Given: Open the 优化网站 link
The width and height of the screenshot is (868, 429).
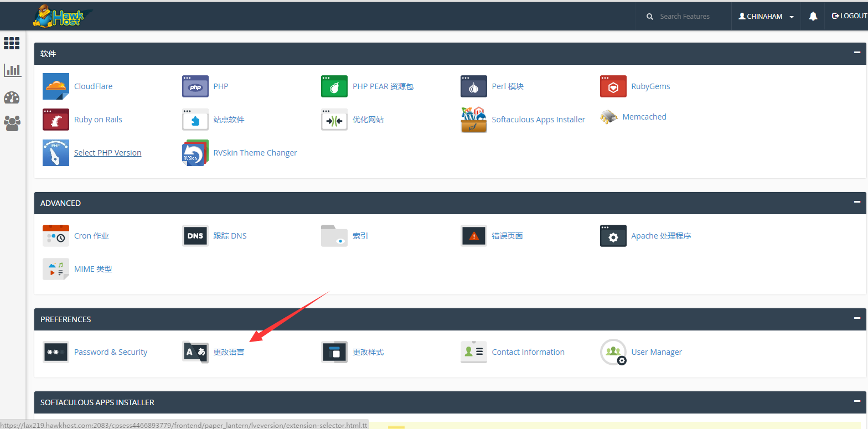Looking at the screenshot, I should pyautogui.click(x=368, y=120).
